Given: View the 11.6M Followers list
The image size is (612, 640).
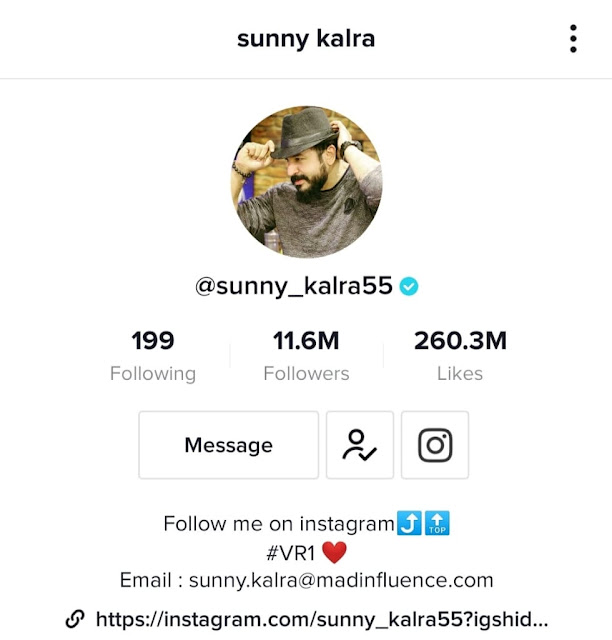Looking at the screenshot, I should [306, 356].
